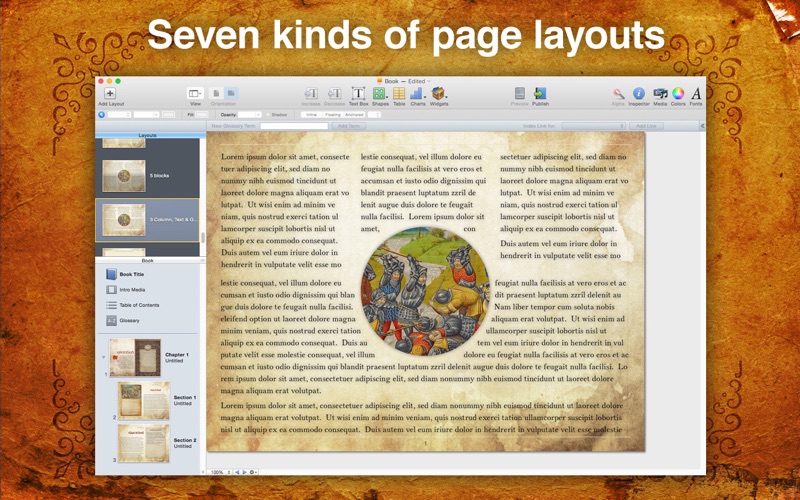Insert a Text Box from toolbar
The width and height of the screenshot is (800, 500).
pyautogui.click(x=358, y=93)
